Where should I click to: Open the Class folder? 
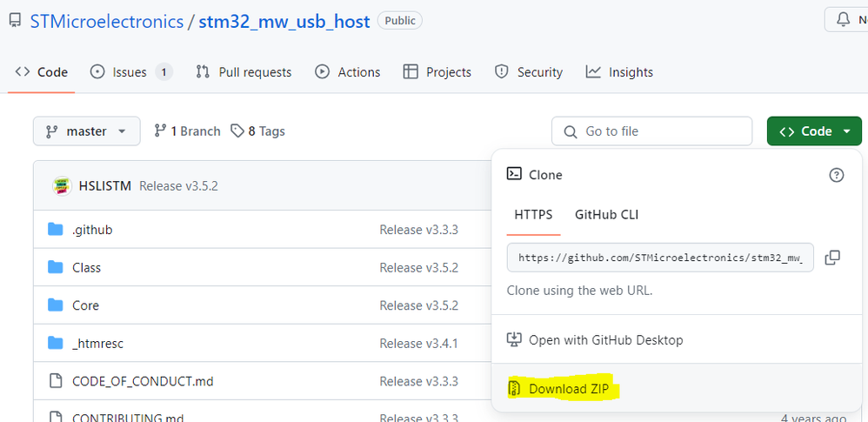click(86, 268)
